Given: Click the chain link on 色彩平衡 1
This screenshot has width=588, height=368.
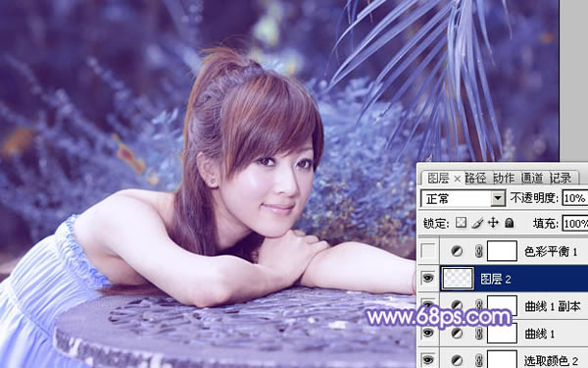Looking at the screenshot, I should pyautogui.click(x=478, y=251).
